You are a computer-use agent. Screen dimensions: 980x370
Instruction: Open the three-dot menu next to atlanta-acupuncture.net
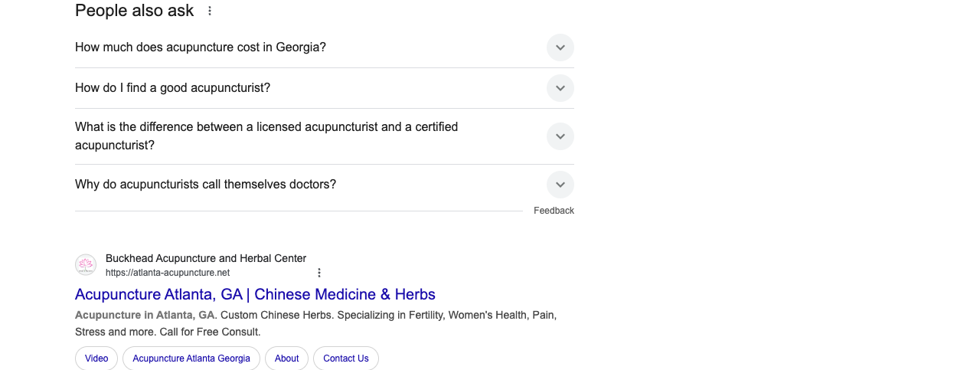[319, 273]
